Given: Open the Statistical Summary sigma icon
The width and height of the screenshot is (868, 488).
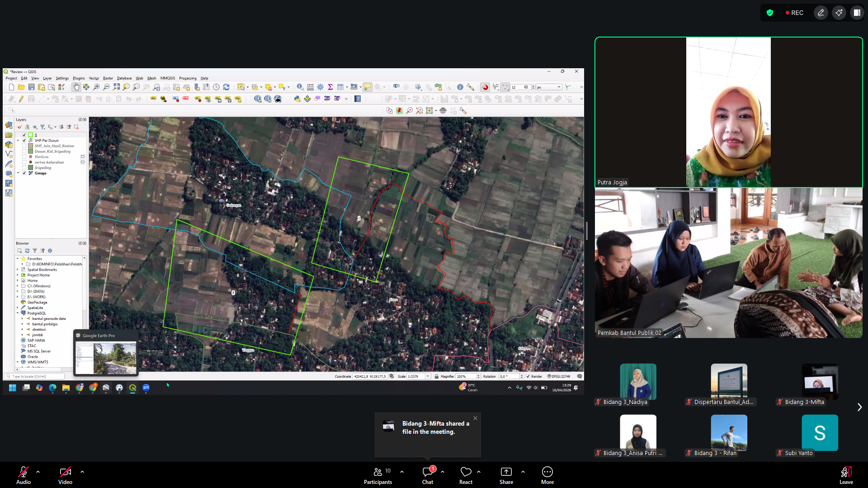Looking at the screenshot, I should (330, 87).
